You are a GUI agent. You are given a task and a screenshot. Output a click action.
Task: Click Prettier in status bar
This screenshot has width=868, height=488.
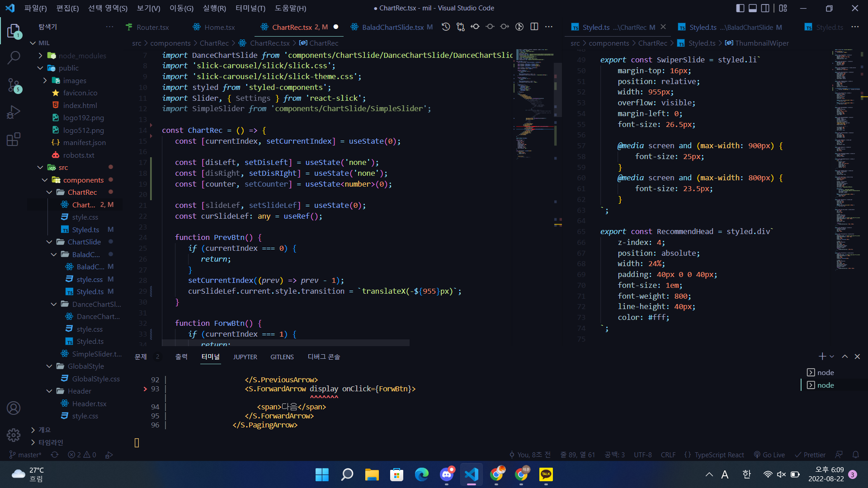810,455
